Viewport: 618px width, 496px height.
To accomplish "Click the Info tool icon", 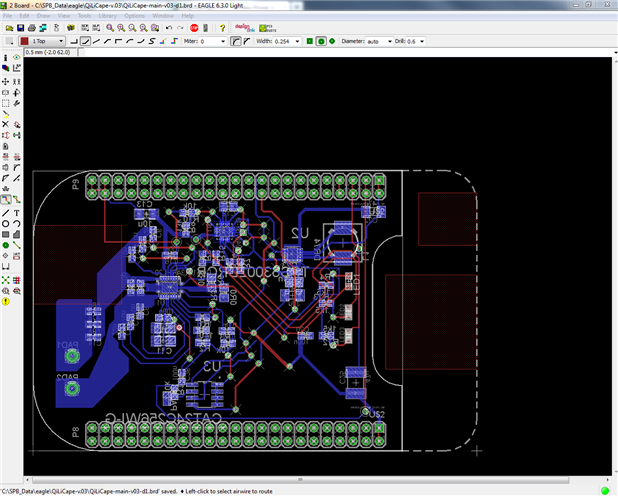I will pos(6,59).
